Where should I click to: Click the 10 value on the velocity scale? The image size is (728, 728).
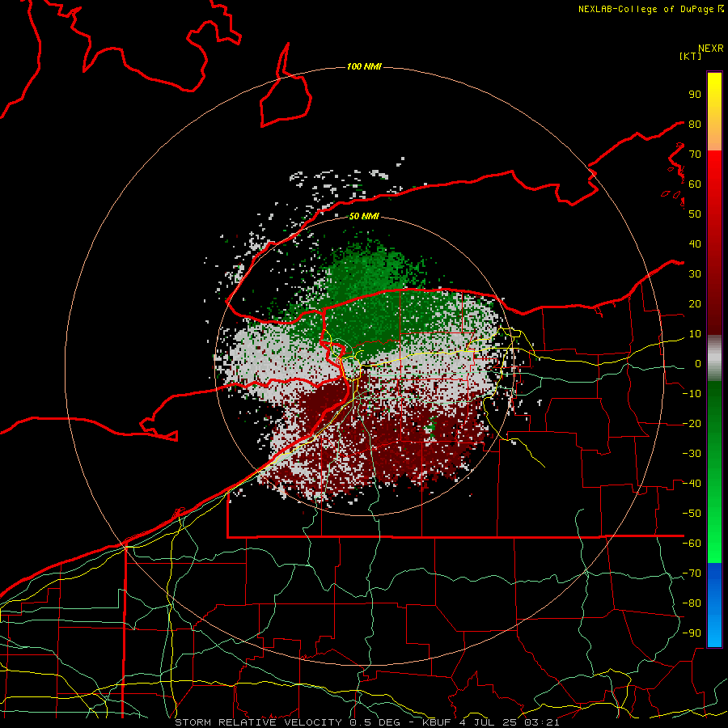pyautogui.click(x=695, y=334)
